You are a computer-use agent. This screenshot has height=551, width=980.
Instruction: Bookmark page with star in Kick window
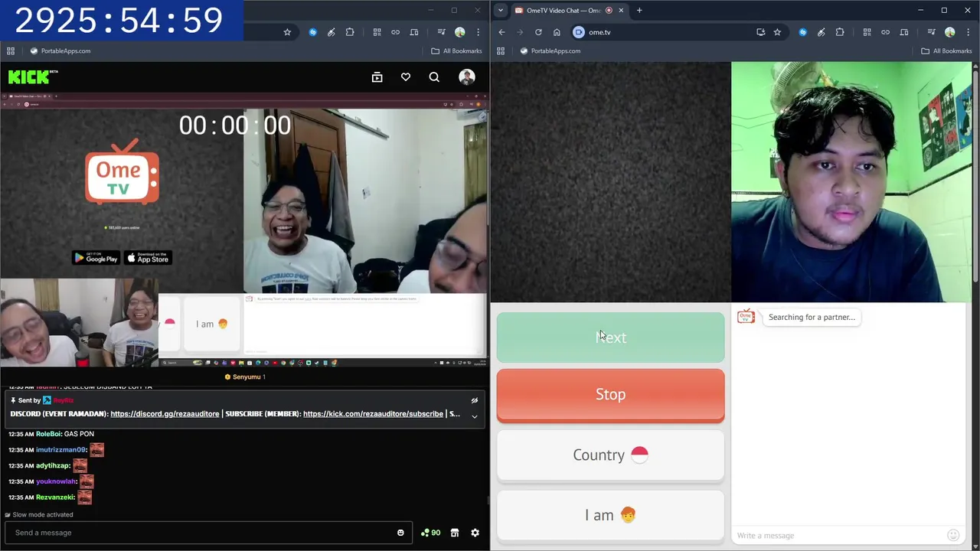click(287, 32)
